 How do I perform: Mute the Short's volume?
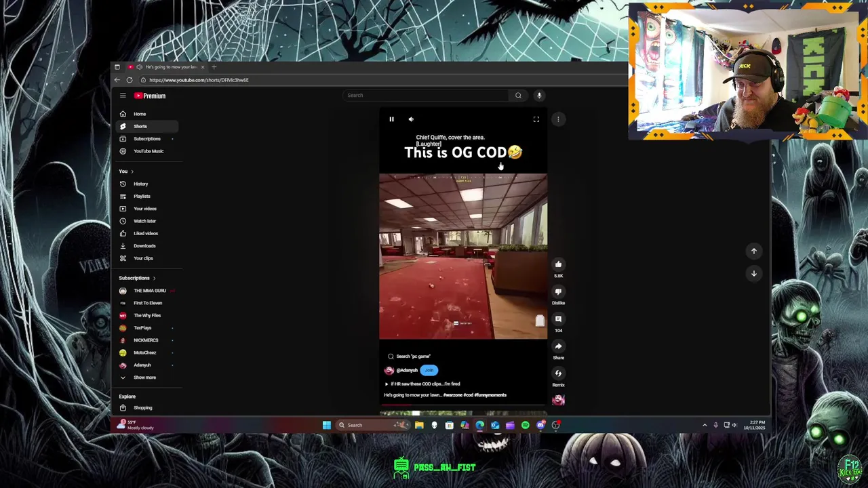click(411, 119)
